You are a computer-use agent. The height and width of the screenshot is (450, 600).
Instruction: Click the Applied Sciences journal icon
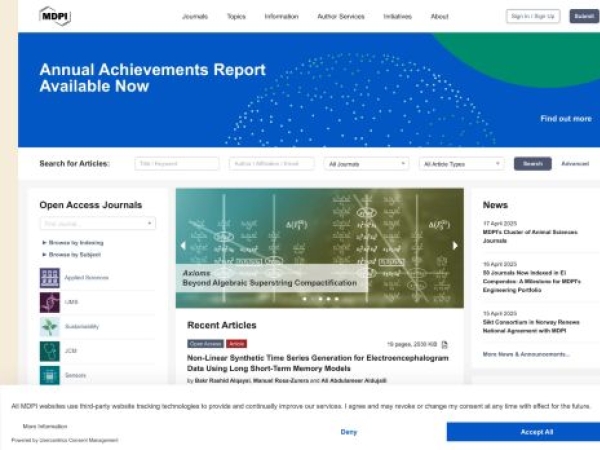click(x=50, y=278)
